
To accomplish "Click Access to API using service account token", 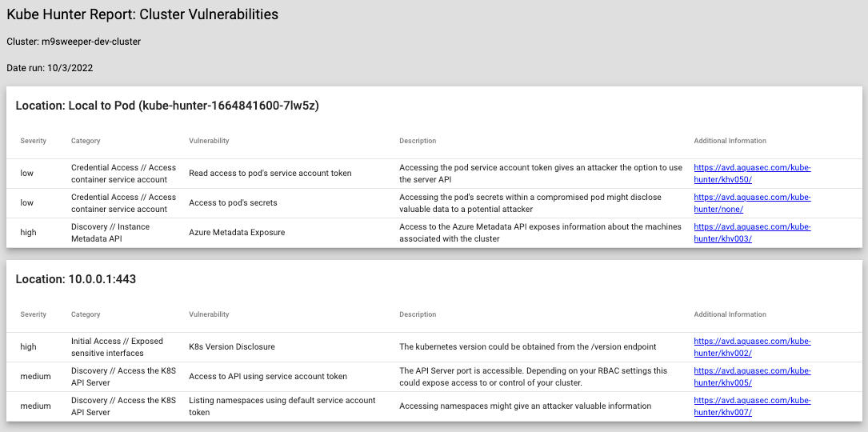I will coord(268,377).
